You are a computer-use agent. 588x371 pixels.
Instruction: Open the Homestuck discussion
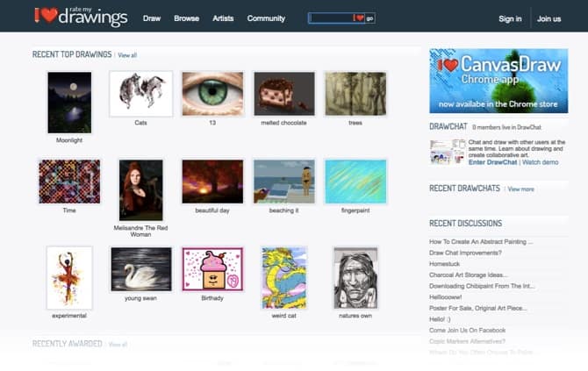click(444, 264)
